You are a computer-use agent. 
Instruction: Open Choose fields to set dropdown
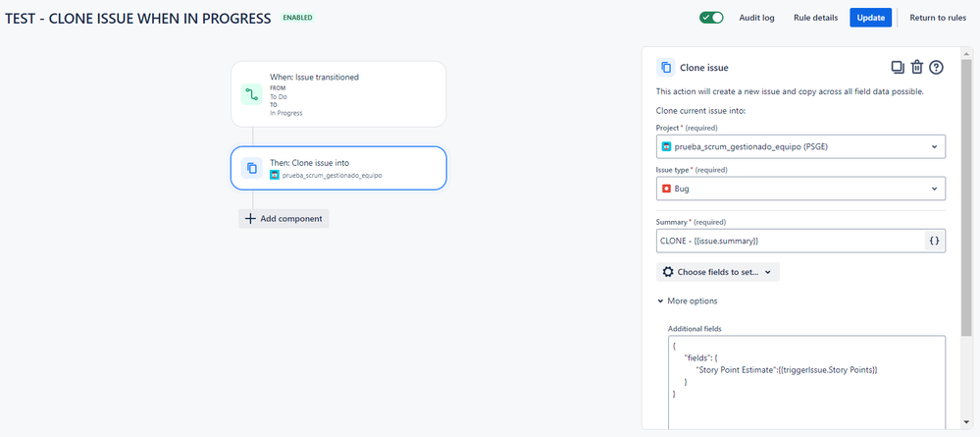(x=718, y=272)
